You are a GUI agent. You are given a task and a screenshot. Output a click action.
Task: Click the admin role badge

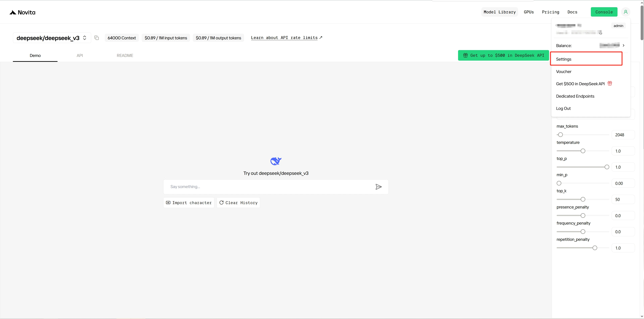tap(618, 26)
